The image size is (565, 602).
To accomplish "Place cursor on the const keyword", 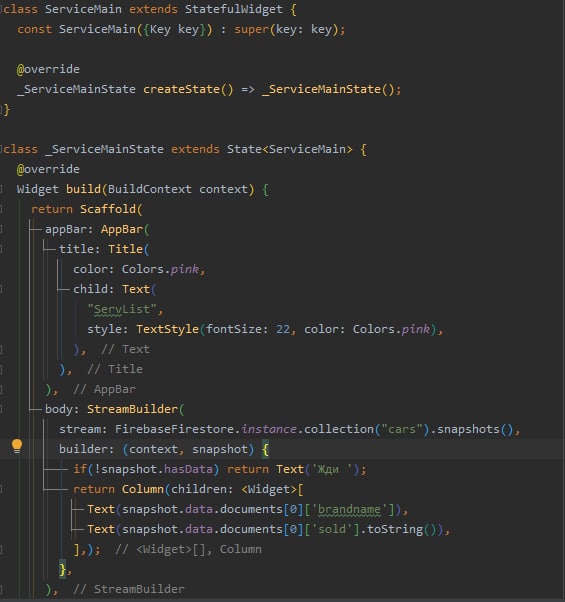I will point(34,29).
